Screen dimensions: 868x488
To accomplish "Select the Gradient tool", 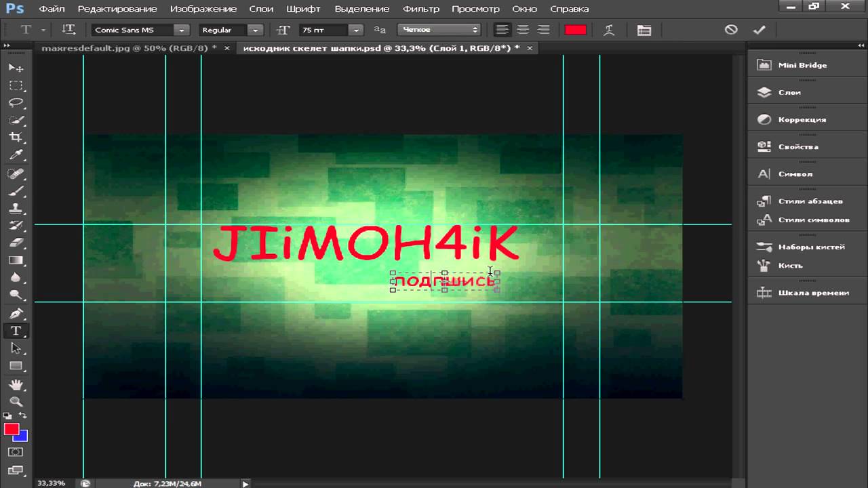I will pos(16,260).
